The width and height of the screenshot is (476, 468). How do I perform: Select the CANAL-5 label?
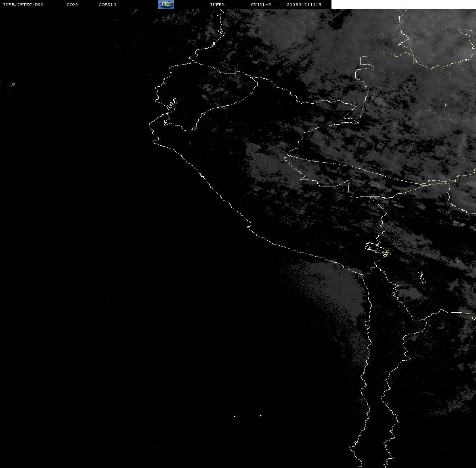(261, 4)
